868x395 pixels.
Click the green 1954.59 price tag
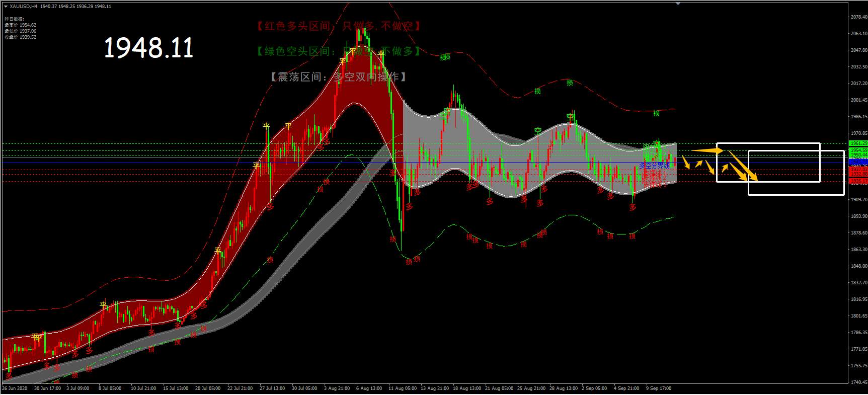click(x=858, y=150)
